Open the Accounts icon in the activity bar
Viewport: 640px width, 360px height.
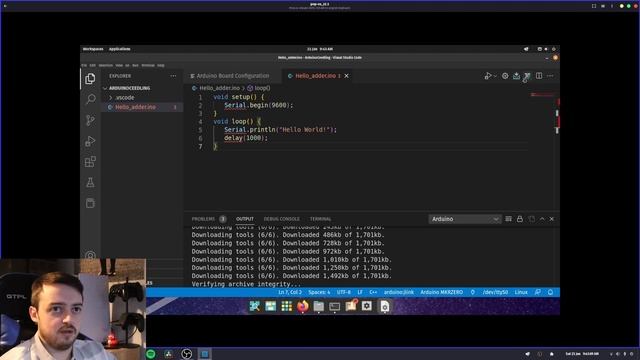coord(90,256)
